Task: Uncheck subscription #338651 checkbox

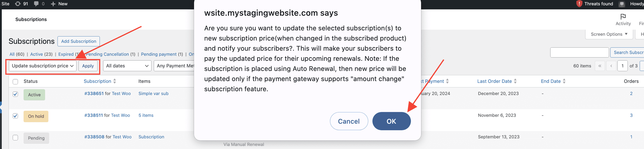Action: (x=15, y=94)
